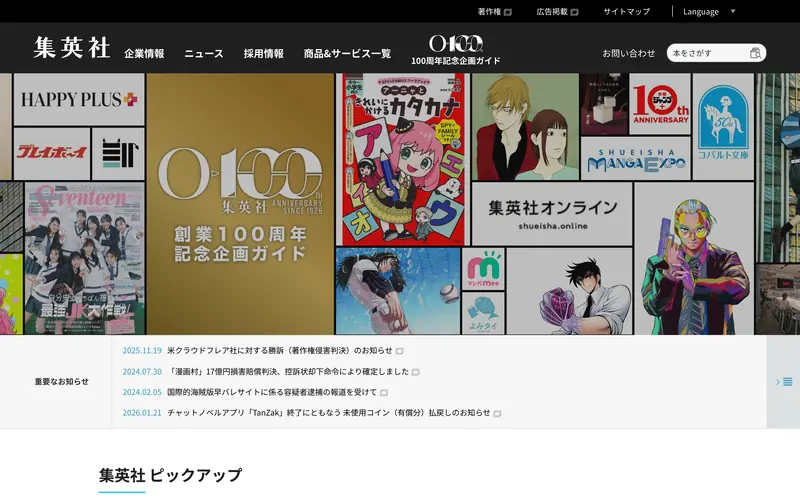800x500 pixels.
Task: Open the Manga Mee logo tile
Action: (483, 269)
